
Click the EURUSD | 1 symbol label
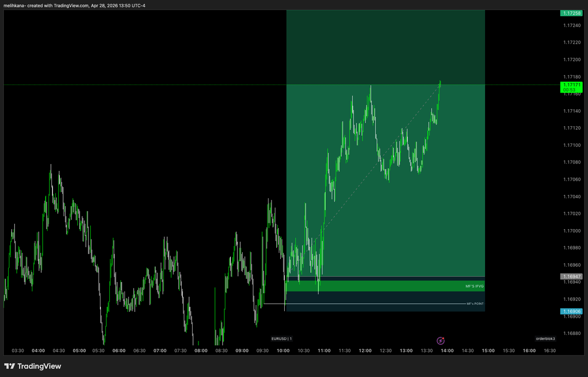click(282, 339)
